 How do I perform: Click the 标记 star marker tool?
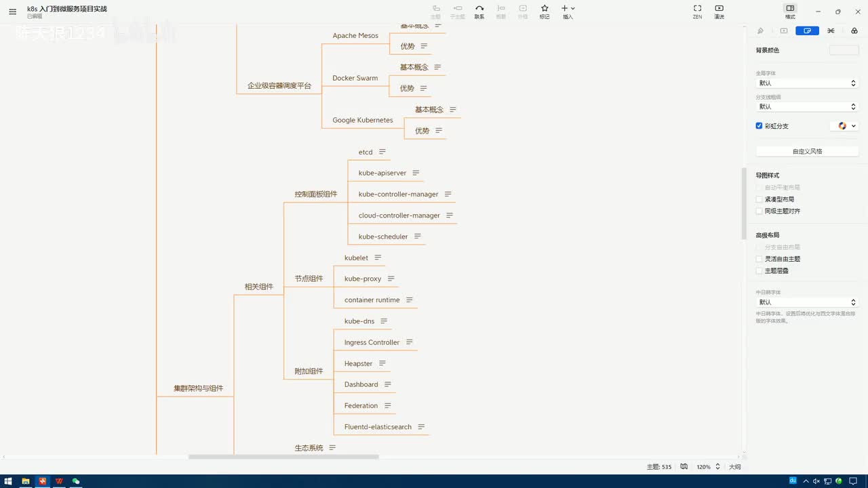tap(545, 12)
